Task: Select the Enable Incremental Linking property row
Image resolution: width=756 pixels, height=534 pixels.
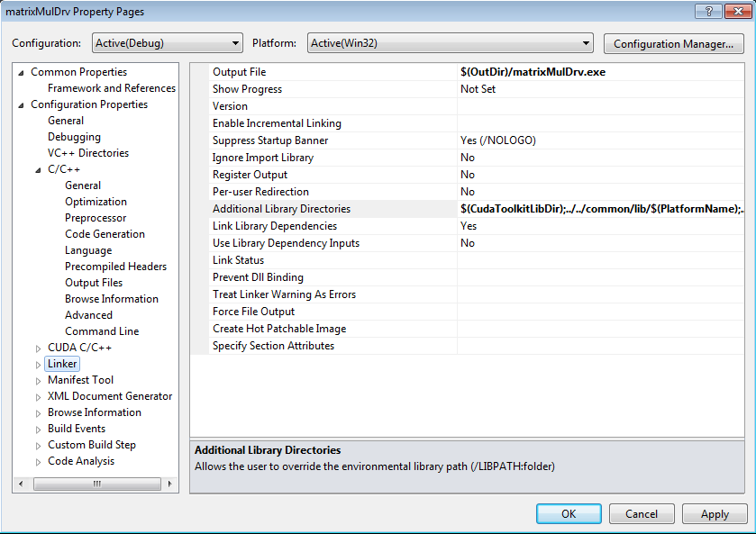Action: coord(277,123)
